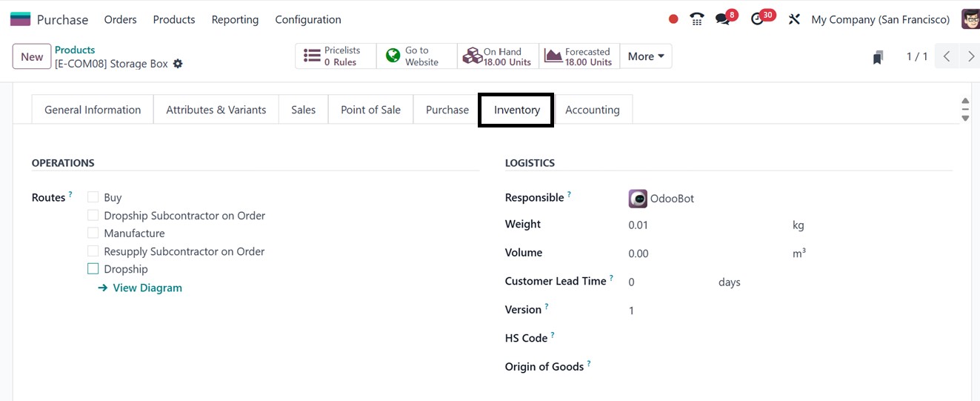Open the View Diagram link
980x401 pixels.
[x=147, y=288]
